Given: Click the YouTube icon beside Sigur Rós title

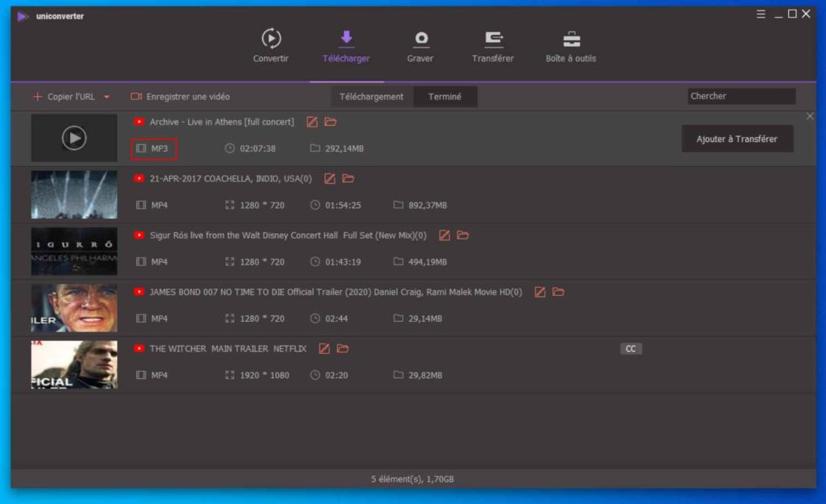Looking at the screenshot, I should pyautogui.click(x=139, y=235).
